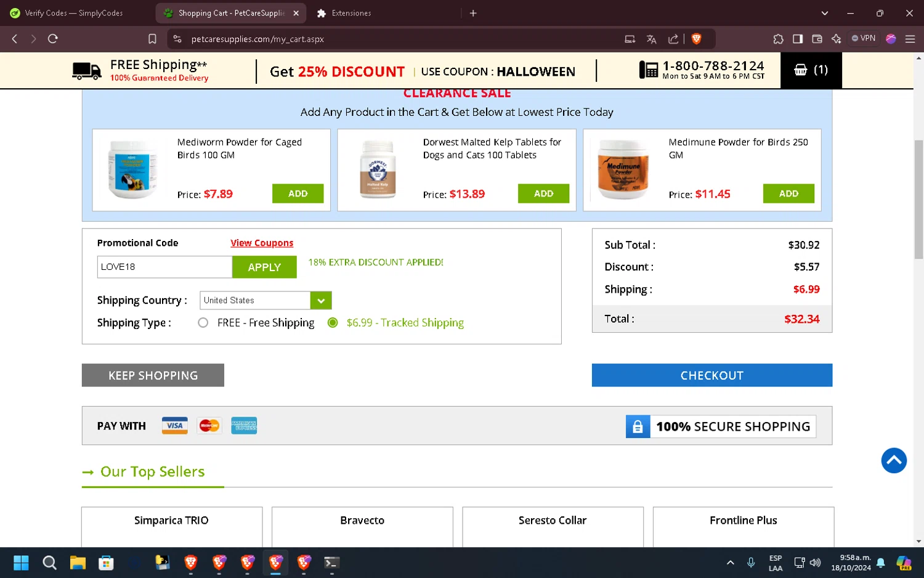
Task: Open the ESP LAA language indicator
Action: pyautogui.click(x=776, y=563)
